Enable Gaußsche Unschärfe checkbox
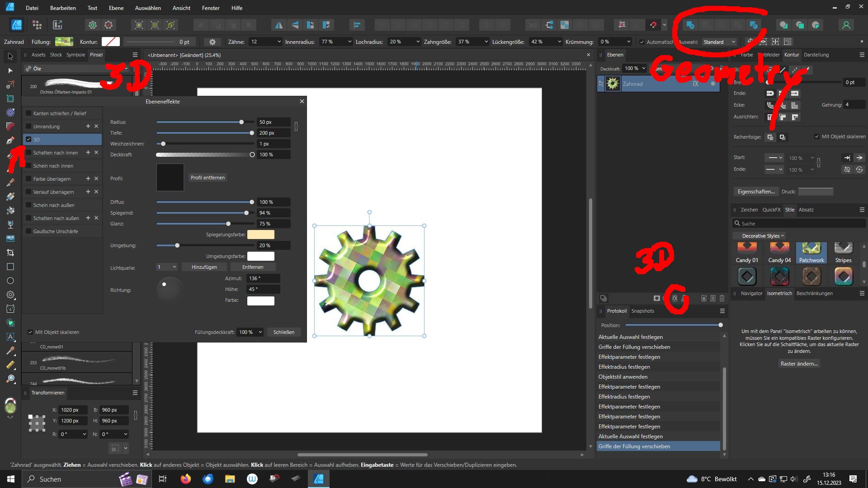868x488 pixels. [28, 231]
